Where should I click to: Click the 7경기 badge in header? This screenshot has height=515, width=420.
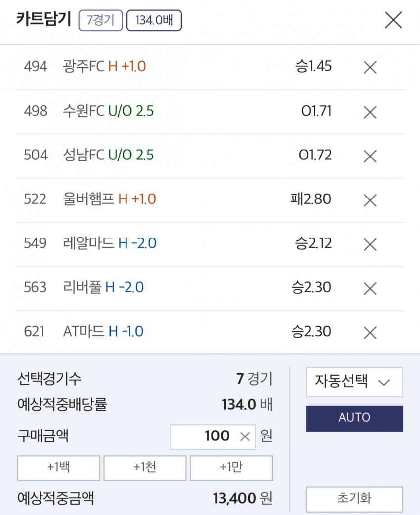coord(100,21)
